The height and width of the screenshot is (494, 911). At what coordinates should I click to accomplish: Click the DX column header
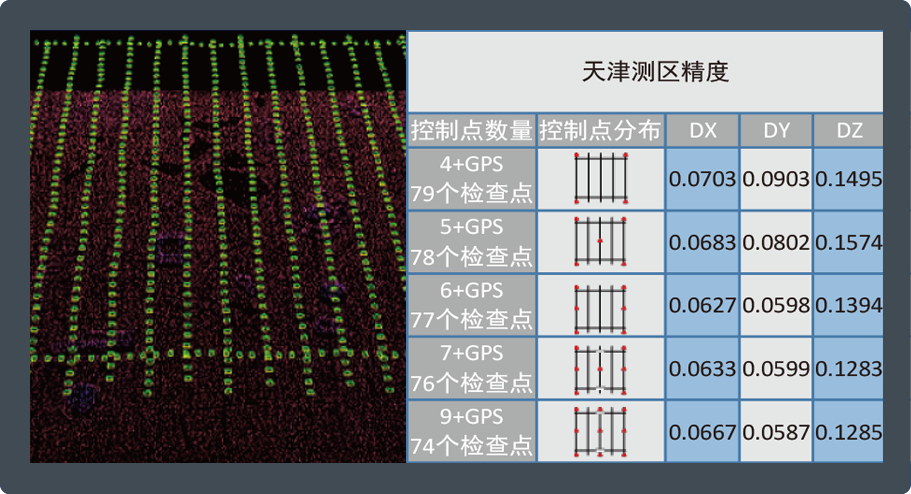click(x=702, y=131)
